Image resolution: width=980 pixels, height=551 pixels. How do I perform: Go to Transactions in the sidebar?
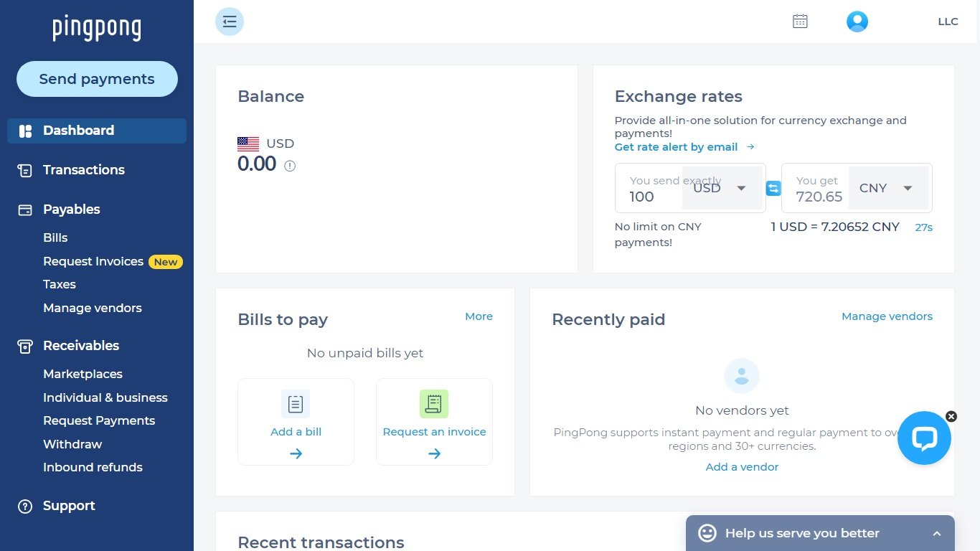[84, 170]
